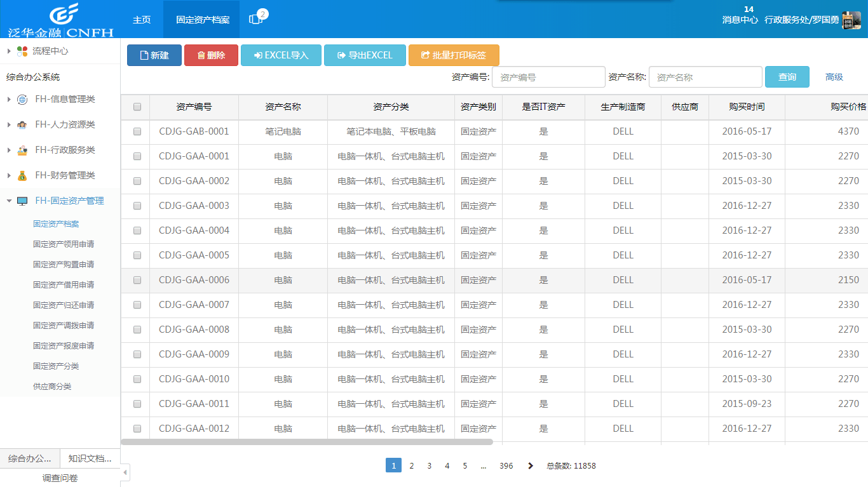The image size is (868, 487).
Task: Click the horizontal scrollbar under the table
Action: [306, 442]
